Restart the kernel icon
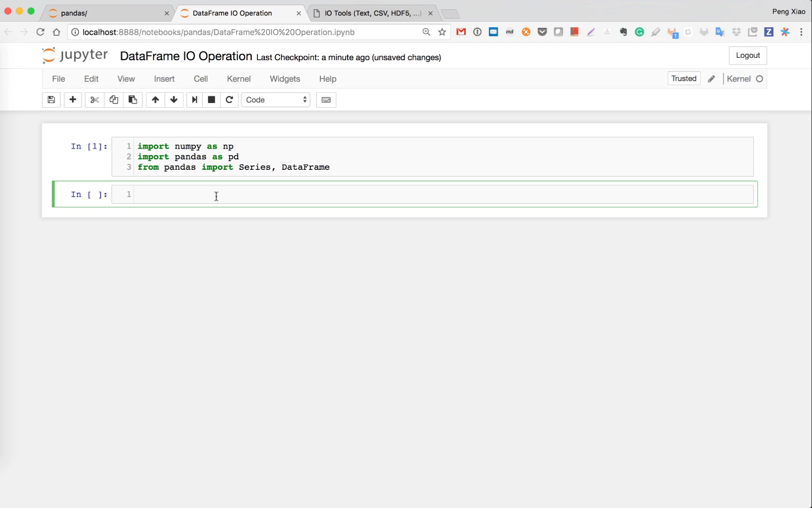Image resolution: width=812 pixels, height=508 pixels. tap(230, 100)
